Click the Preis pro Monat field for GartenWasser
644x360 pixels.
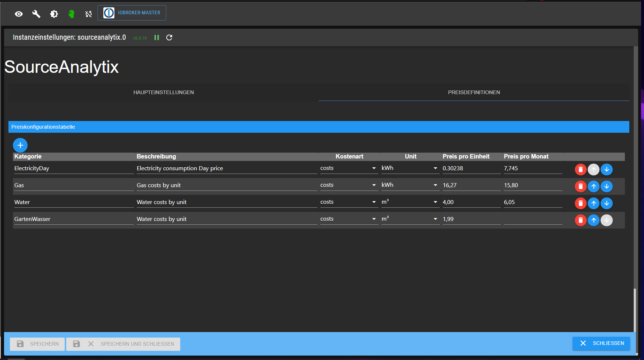coord(533,219)
